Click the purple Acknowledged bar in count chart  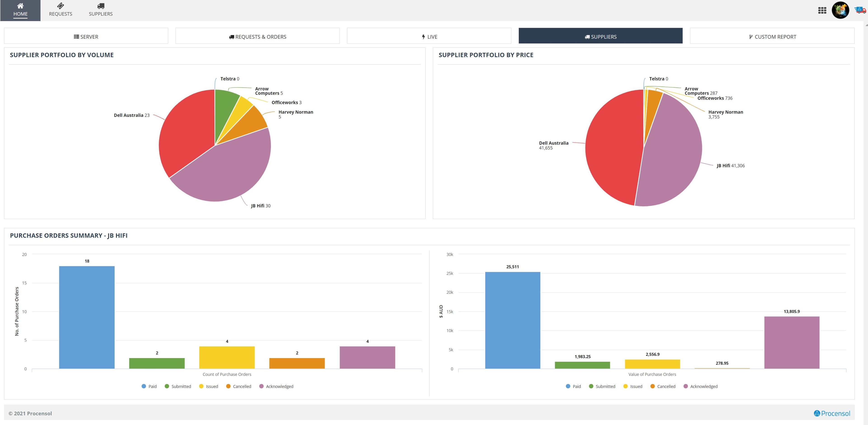367,357
